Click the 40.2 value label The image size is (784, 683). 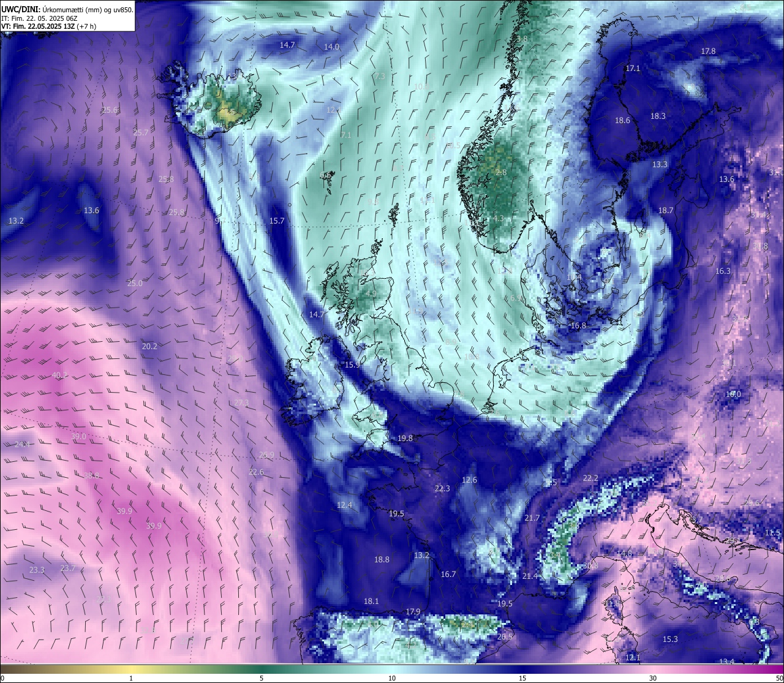(x=59, y=375)
